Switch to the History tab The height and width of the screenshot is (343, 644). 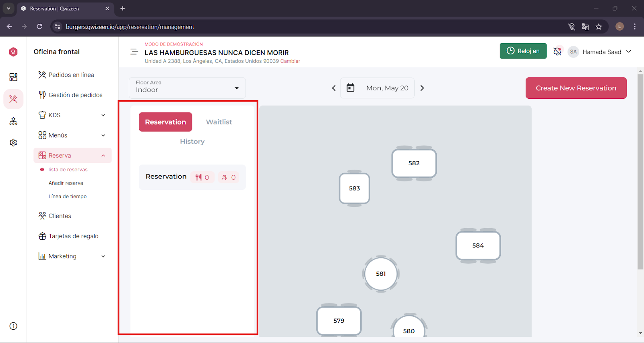[192, 141]
